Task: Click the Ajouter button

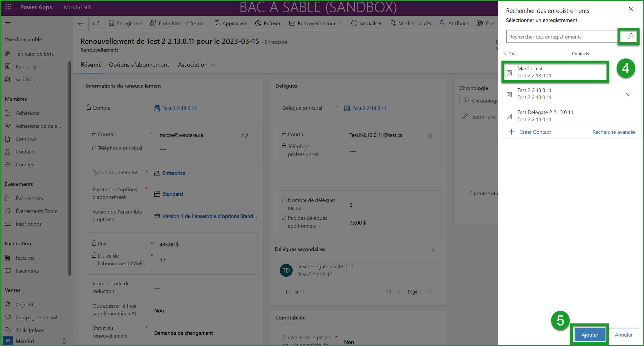Action: click(590, 334)
